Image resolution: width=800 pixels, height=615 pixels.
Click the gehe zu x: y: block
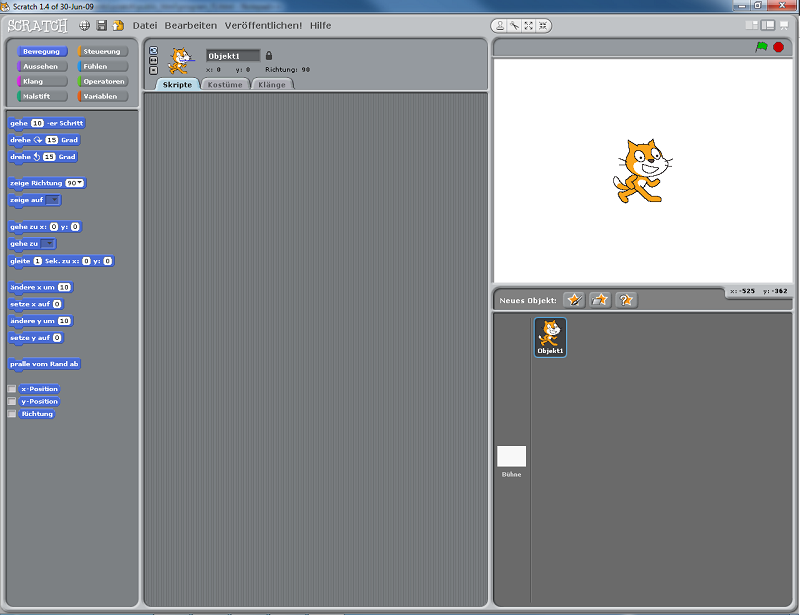click(45, 227)
